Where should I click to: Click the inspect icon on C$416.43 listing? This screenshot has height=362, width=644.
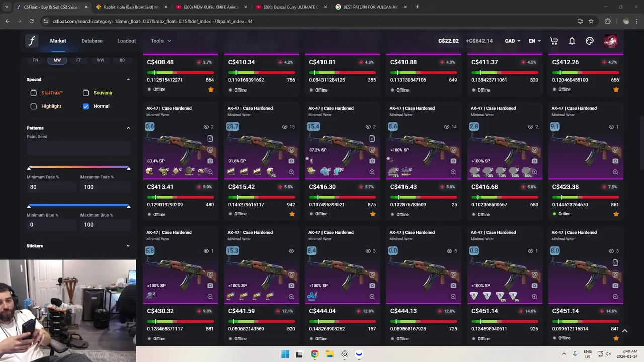pyautogui.click(x=453, y=150)
